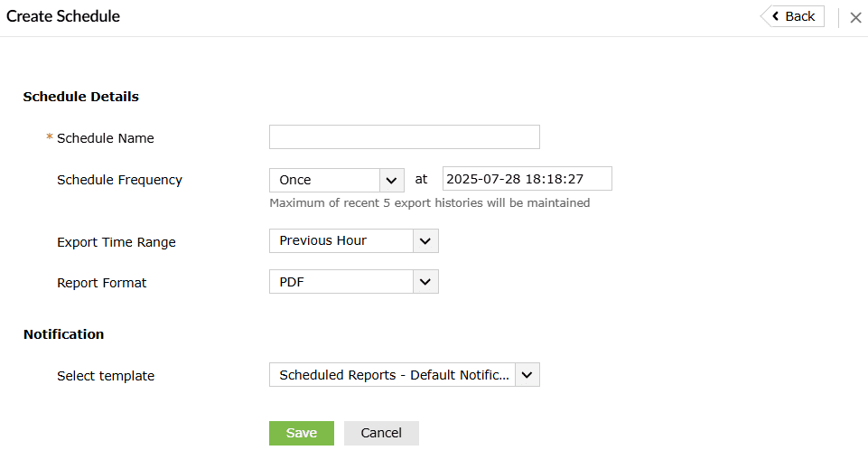Open the Schedule Frequency dropdown showing Once

click(325, 180)
